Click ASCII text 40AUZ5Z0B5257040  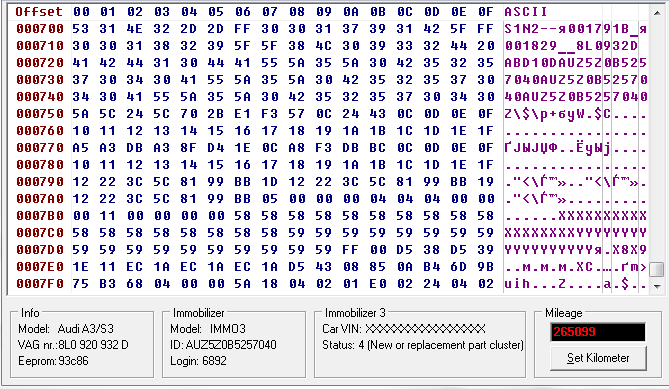(576, 97)
